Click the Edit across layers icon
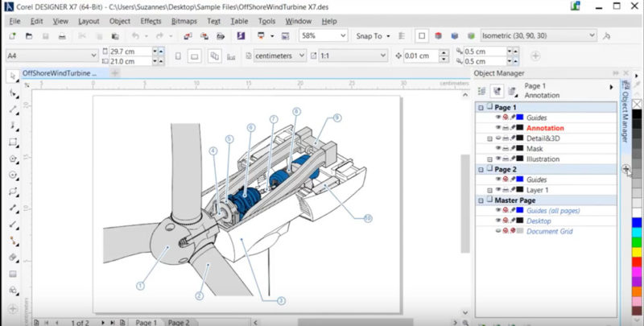Image resolution: width=644 pixels, height=326 pixels. coord(497,91)
